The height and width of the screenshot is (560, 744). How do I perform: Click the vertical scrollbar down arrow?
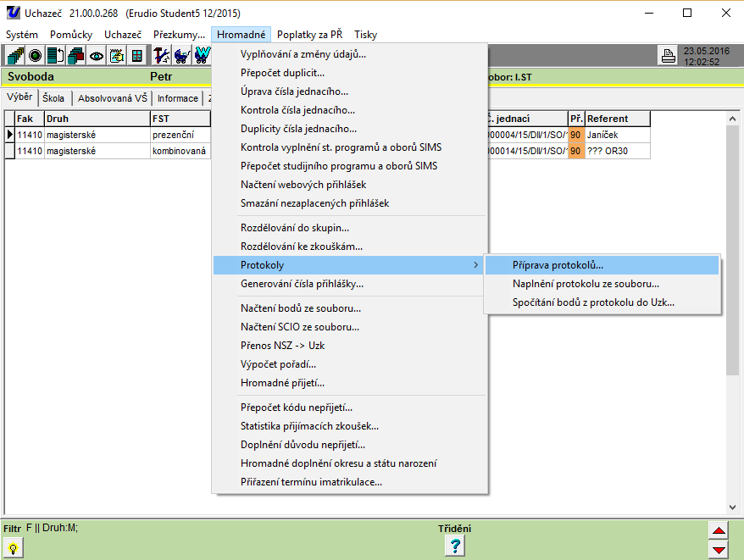[x=733, y=507]
